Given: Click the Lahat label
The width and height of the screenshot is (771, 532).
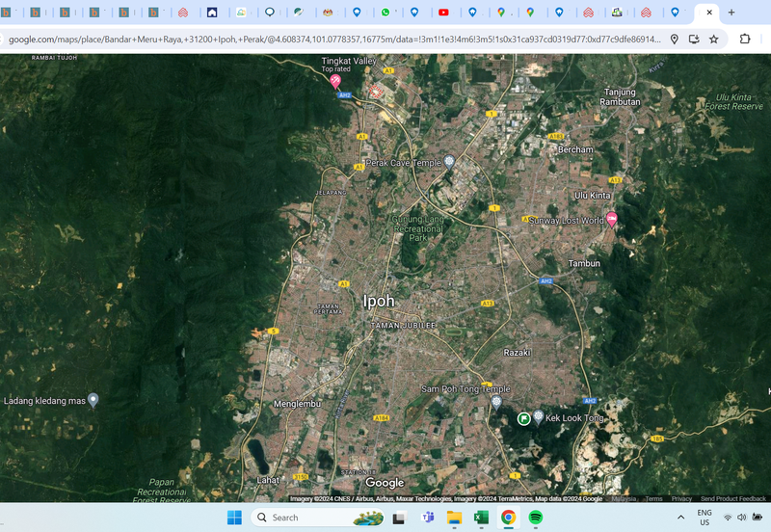Looking at the screenshot, I should (x=268, y=480).
